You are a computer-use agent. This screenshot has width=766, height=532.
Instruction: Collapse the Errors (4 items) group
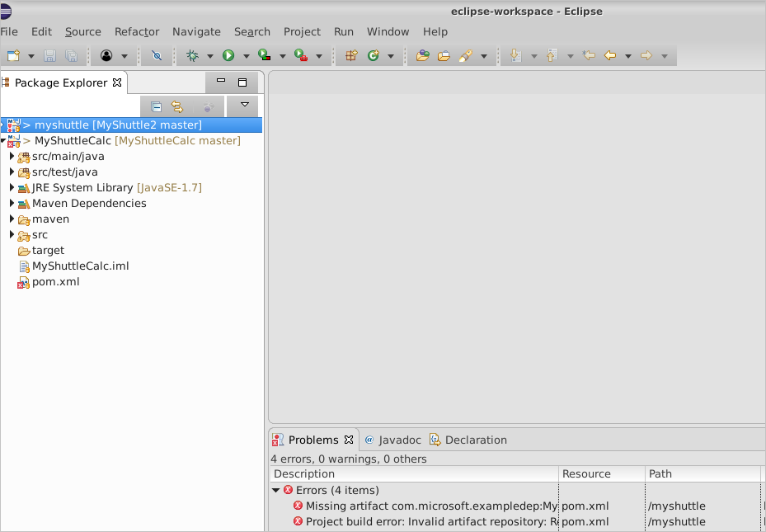click(276, 489)
